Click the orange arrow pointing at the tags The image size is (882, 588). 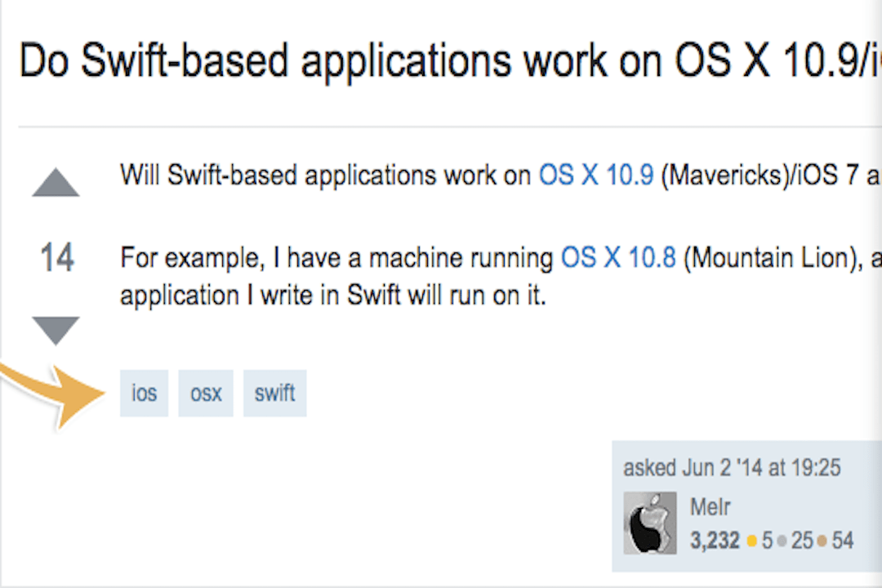57,392
